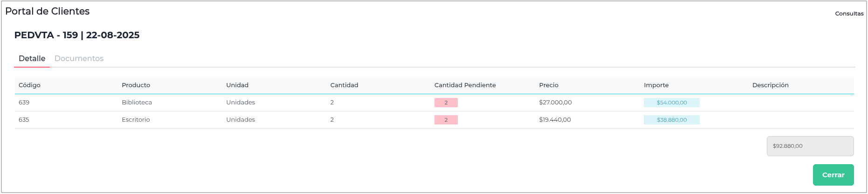Image resolution: width=868 pixels, height=194 pixels.
Task: Click the Cerrar button
Action: coord(833,175)
